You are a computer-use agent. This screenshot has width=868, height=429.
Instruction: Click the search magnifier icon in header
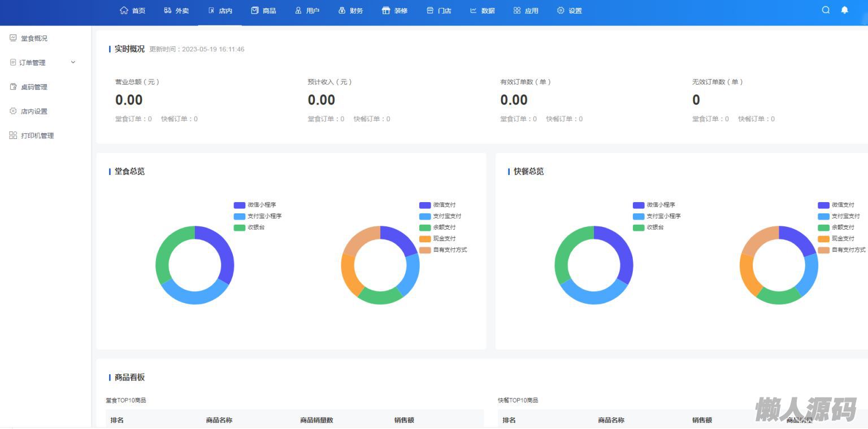pyautogui.click(x=826, y=10)
